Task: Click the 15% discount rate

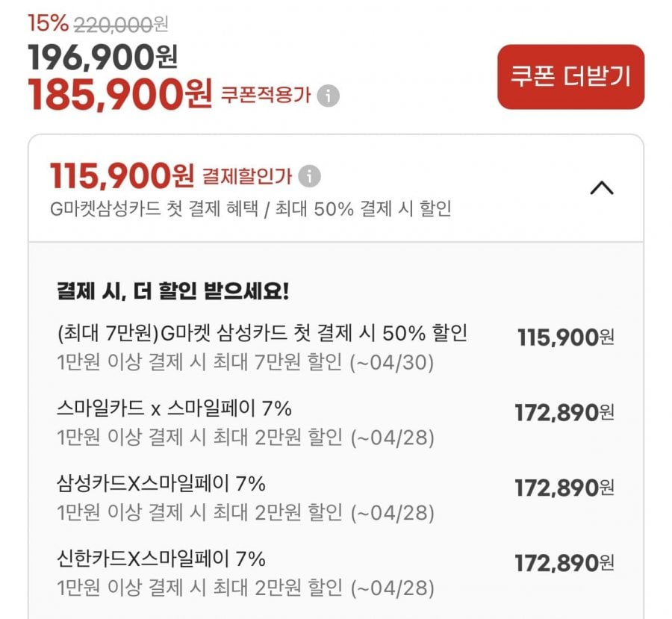Action: click(48, 23)
